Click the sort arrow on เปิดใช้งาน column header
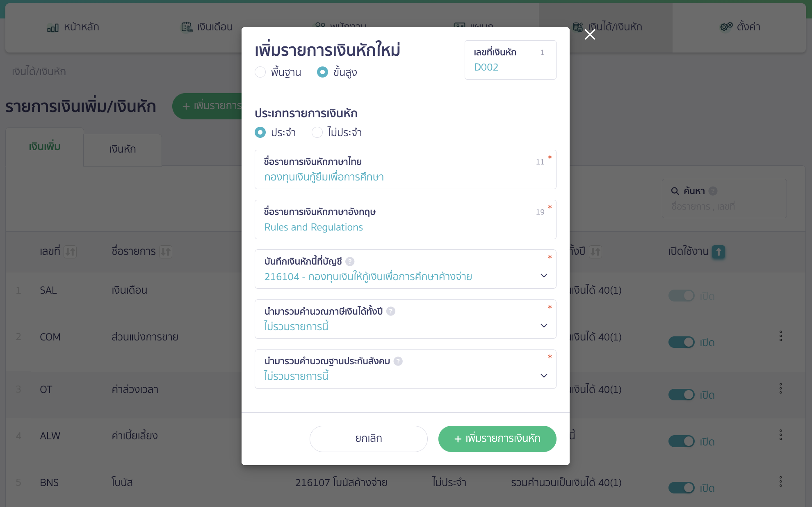Viewport: 812px width, 507px height. 718,252
